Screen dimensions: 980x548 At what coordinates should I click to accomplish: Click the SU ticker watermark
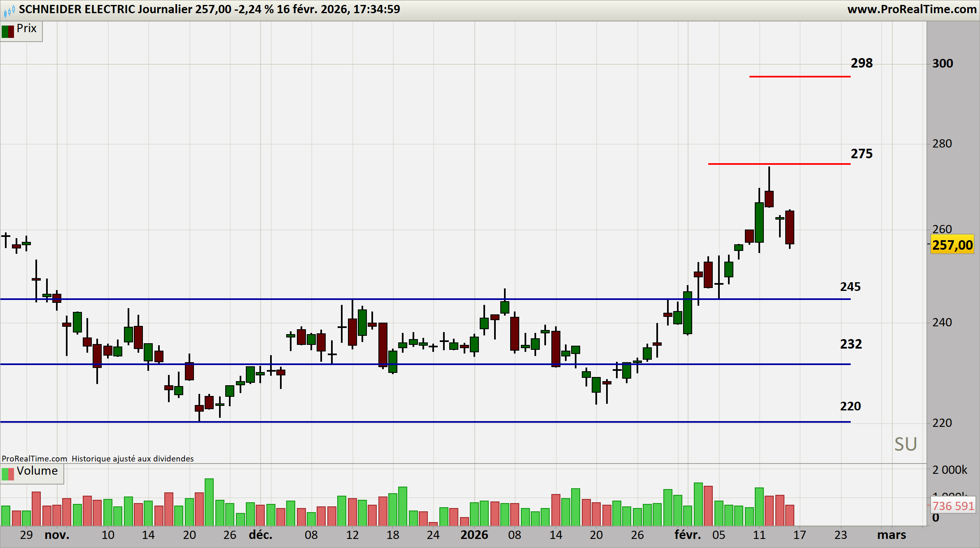click(905, 444)
